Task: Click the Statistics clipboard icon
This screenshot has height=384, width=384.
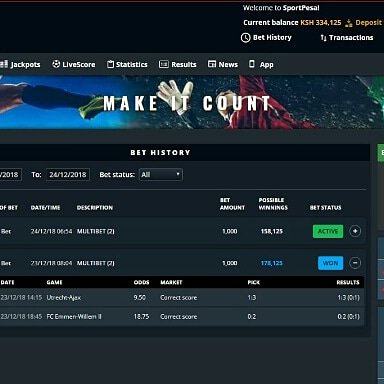Action: [110, 64]
